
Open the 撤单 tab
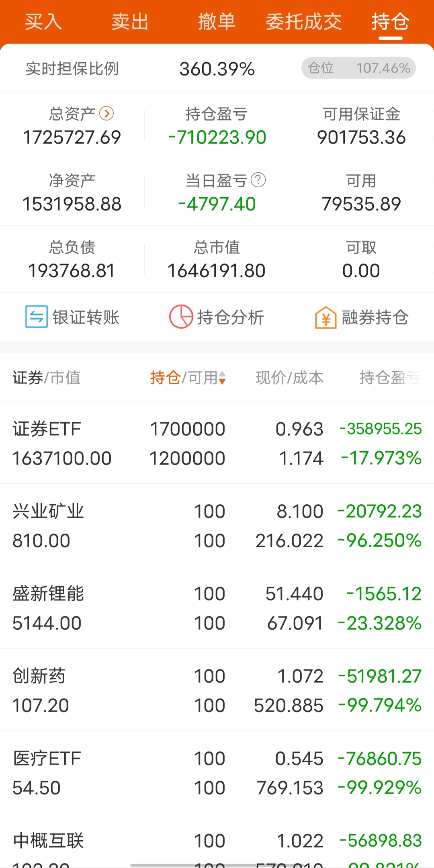pyautogui.click(x=217, y=22)
